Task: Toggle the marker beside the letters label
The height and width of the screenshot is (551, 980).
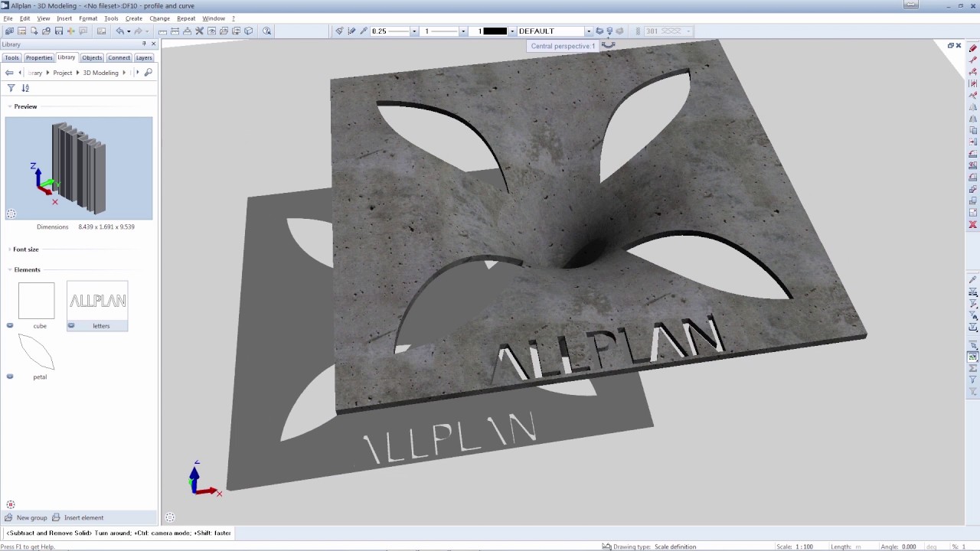Action: [x=71, y=325]
